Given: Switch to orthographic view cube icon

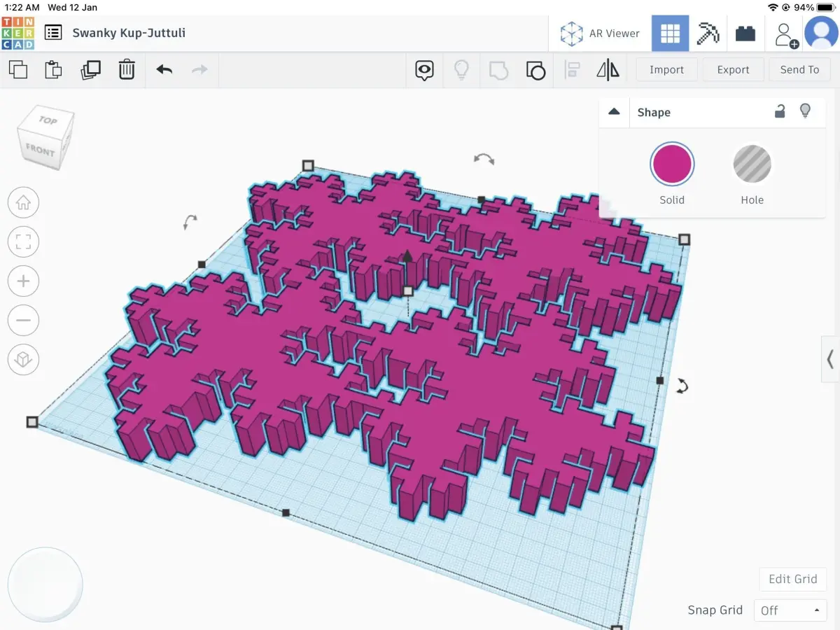Looking at the screenshot, I should (x=23, y=360).
